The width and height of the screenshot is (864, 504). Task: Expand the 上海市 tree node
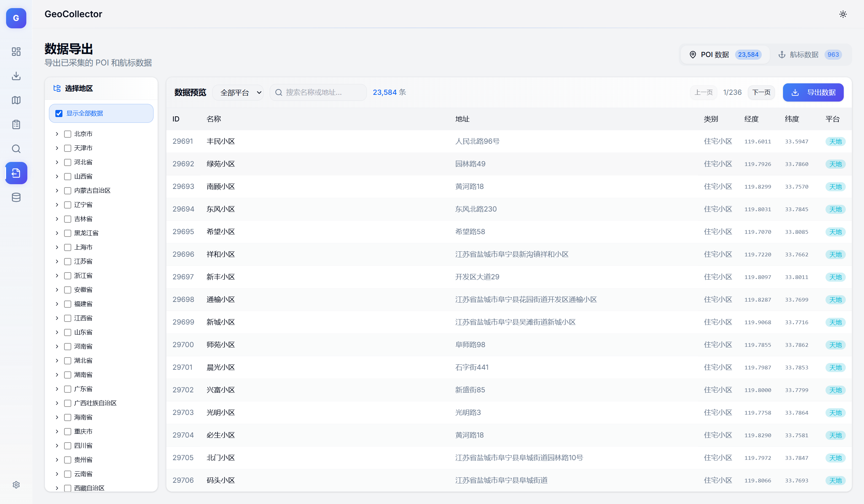pos(57,247)
